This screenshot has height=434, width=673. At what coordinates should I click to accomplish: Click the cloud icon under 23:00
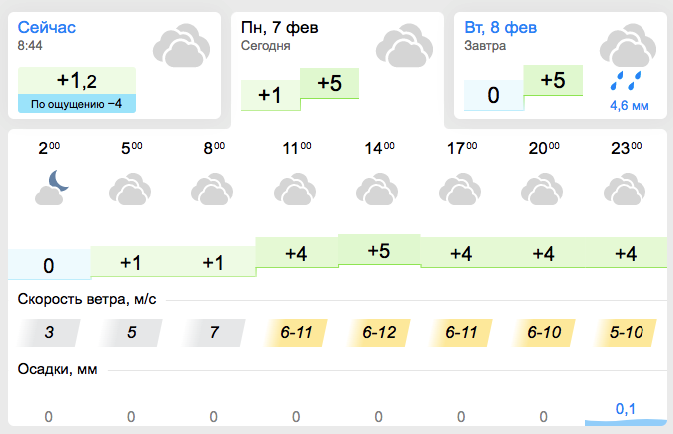(x=624, y=189)
